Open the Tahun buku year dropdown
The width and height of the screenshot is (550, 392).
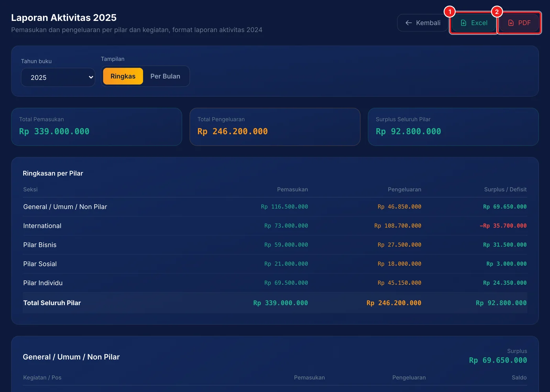58,77
